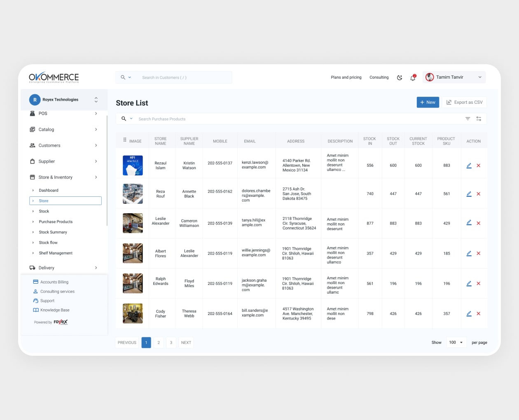519x420 pixels.
Task: Open Stock Summary in the sidebar
Action: 53,232
